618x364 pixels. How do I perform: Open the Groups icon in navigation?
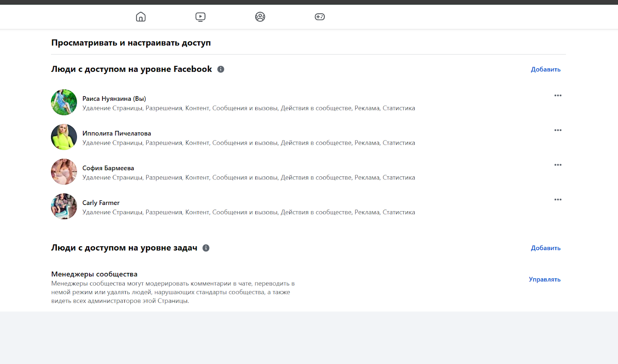click(x=260, y=17)
